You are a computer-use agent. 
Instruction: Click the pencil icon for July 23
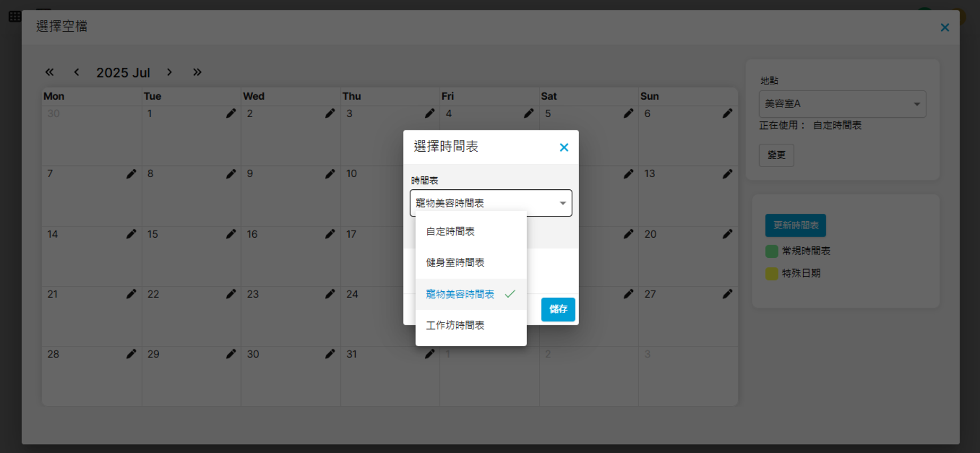tap(330, 294)
